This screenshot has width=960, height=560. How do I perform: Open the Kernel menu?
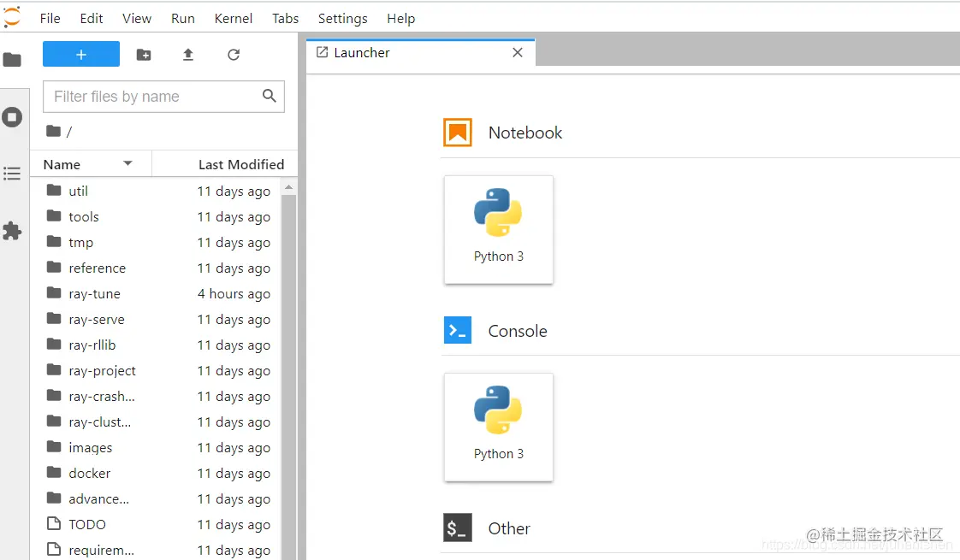click(234, 18)
